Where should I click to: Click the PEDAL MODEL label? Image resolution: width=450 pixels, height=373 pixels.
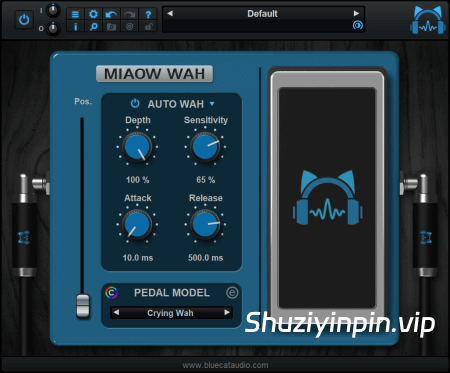point(172,293)
